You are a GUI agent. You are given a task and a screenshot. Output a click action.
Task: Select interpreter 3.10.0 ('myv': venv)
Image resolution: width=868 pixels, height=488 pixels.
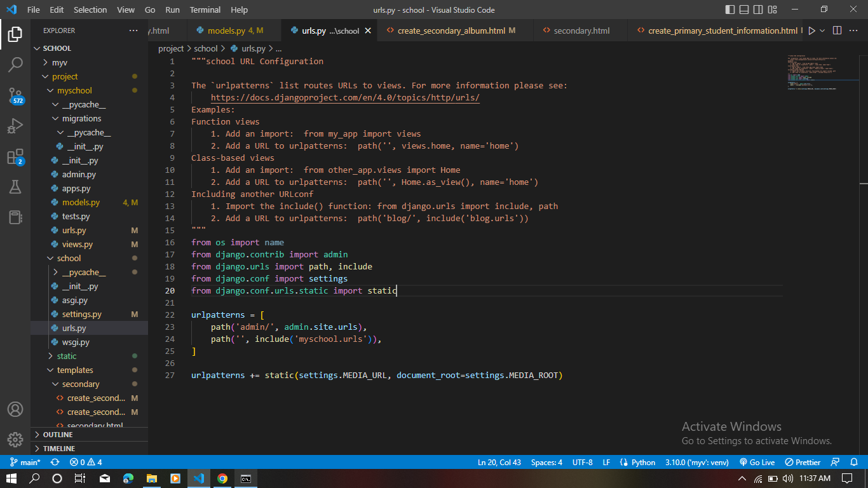point(697,462)
